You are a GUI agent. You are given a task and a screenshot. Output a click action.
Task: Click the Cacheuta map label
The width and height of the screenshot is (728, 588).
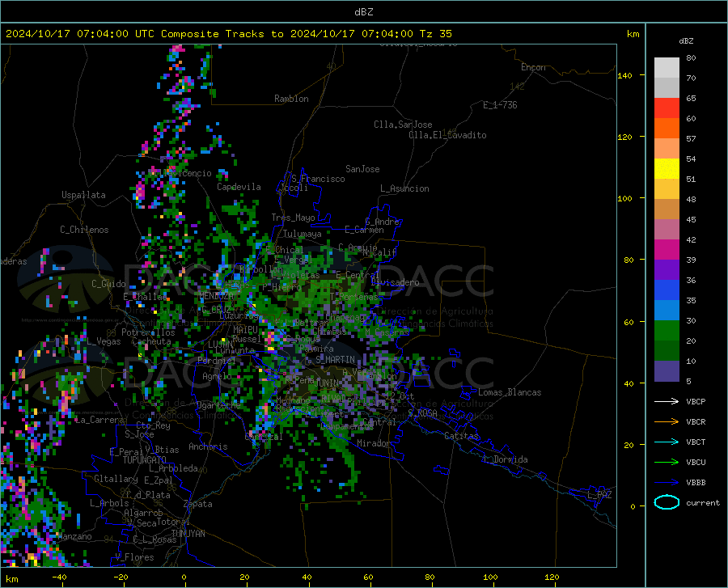[151, 341]
